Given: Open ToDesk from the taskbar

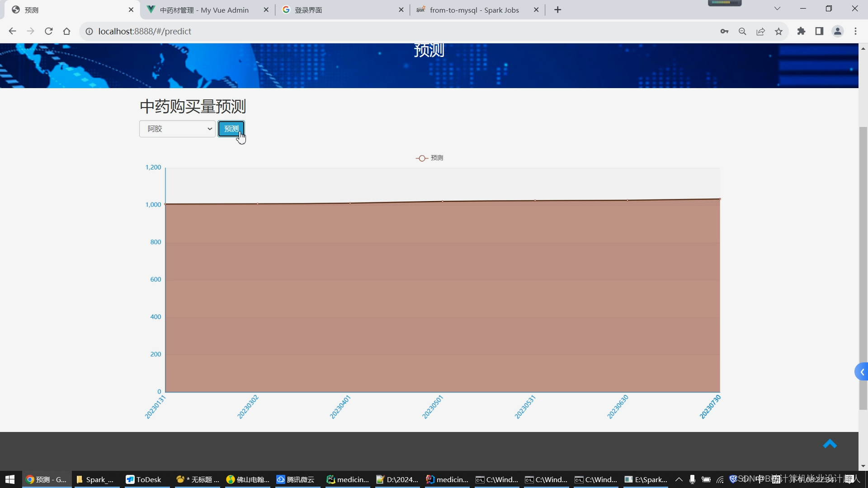Looking at the screenshot, I should point(144,479).
